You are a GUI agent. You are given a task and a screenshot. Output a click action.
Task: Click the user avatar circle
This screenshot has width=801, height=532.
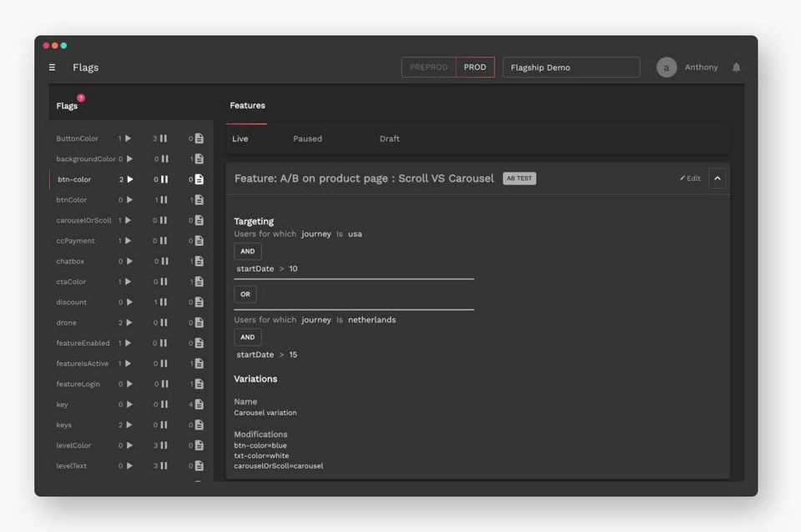[x=666, y=68]
